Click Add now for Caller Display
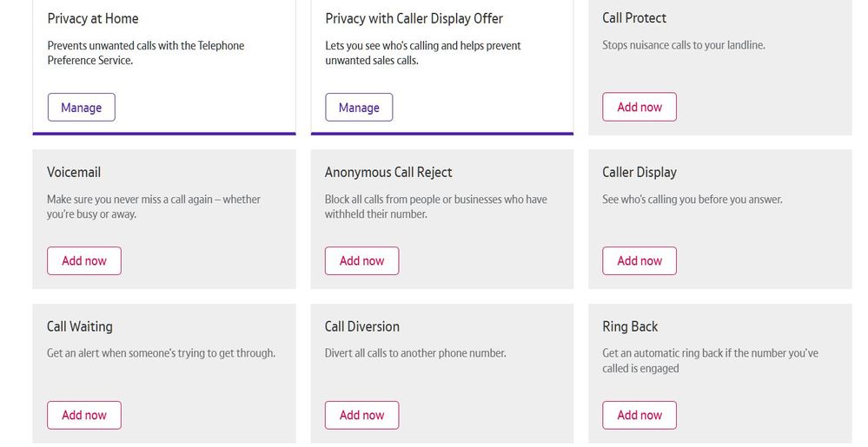Image resolution: width=868 pixels, height=447 pixels. (639, 260)
